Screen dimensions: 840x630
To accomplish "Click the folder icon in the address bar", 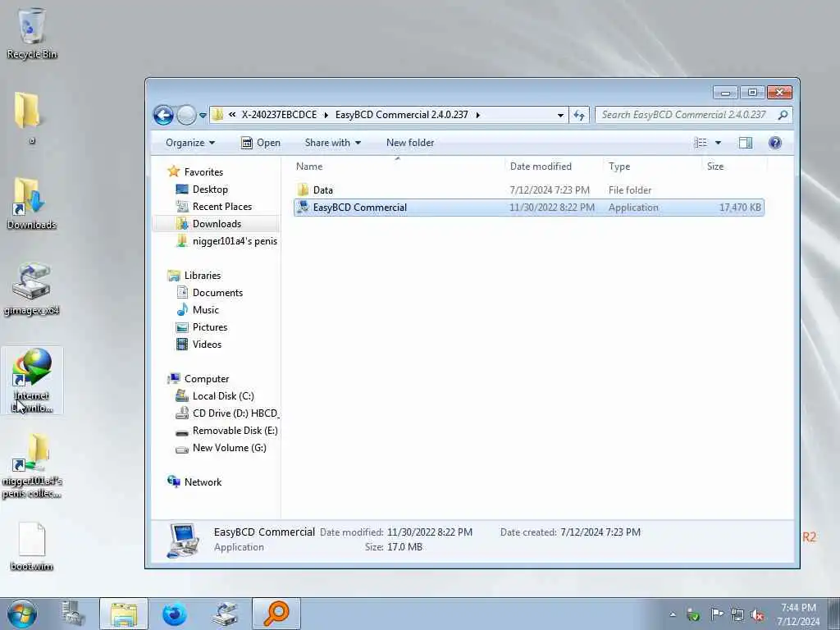I will point(217,115).
